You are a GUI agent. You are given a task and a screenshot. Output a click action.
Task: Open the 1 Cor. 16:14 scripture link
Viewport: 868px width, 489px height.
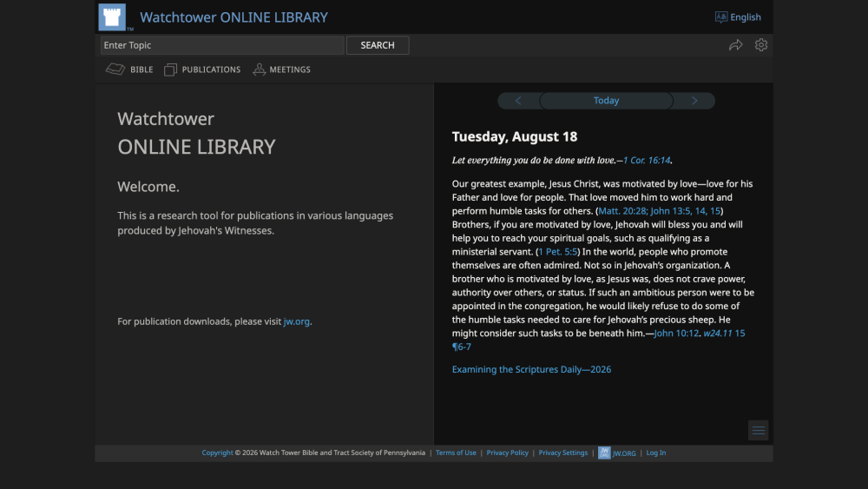tap(647, 160)
